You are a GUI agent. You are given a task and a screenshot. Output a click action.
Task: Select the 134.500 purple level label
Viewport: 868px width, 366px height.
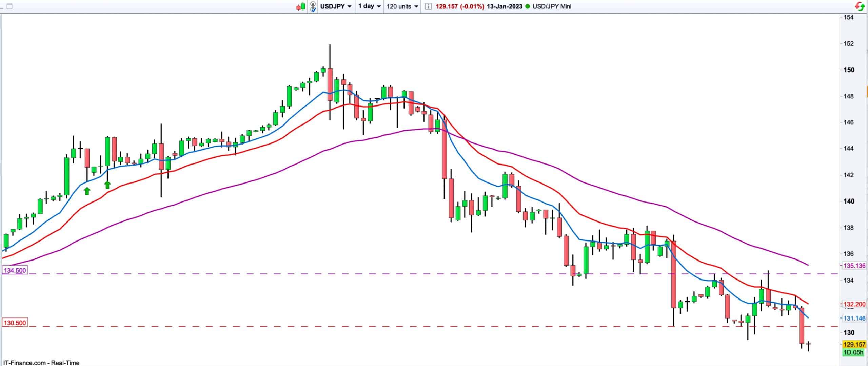[15, 270]
